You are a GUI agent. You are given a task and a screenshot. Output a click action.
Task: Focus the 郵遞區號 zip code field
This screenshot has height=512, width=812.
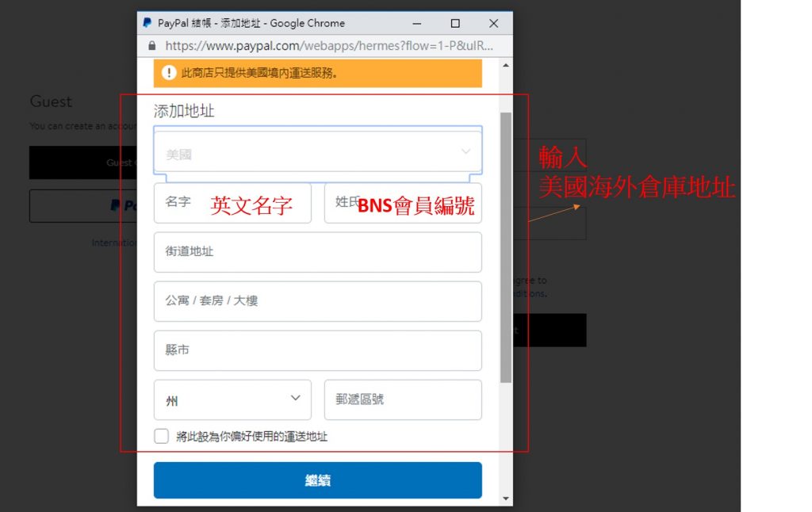(x=403, y=399)
